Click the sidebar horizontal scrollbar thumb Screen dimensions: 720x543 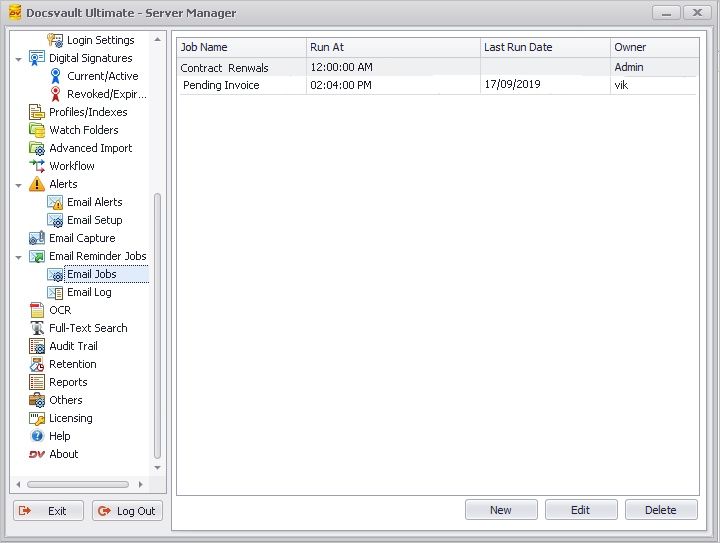[x=78, y=485]
